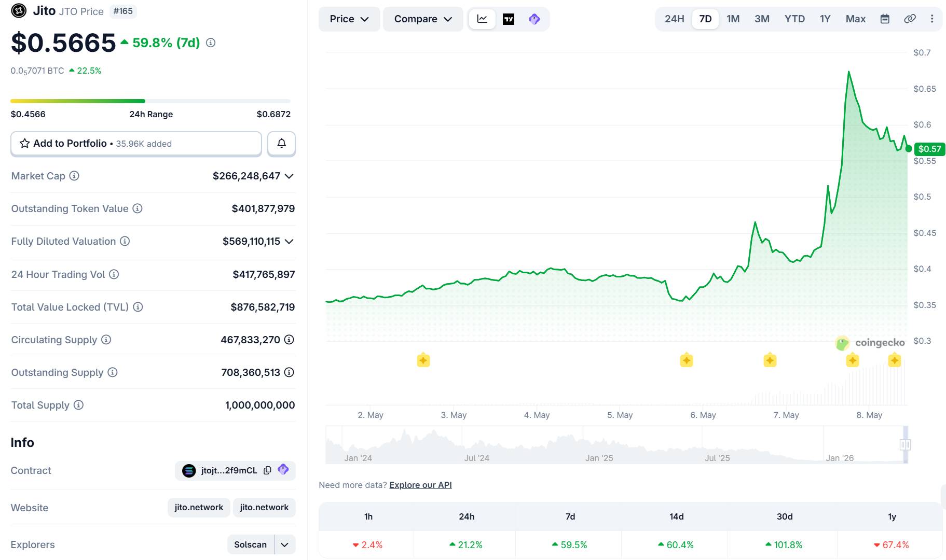Image resolution: width=946 pixels, height=560 pixels.
Task: Click info icon beside 467,833,270 value
Action: (289, 340)
